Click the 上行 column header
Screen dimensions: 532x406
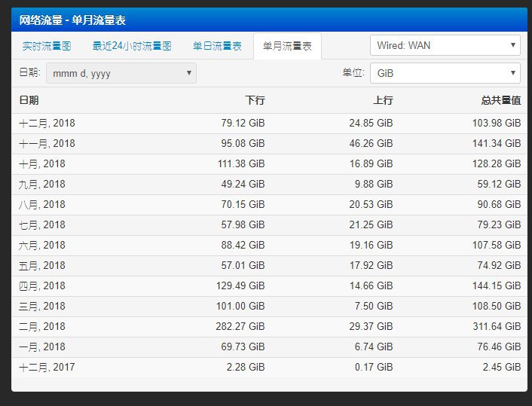(383, 100)
